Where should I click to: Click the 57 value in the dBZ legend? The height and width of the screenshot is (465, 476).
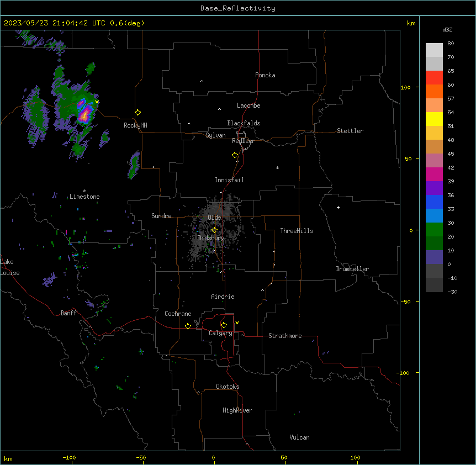click(x=451, y=98)
